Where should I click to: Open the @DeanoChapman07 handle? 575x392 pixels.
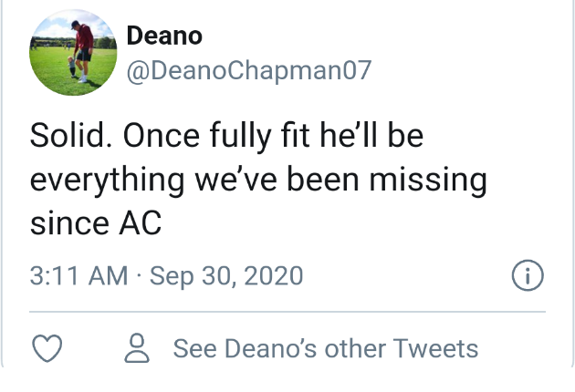pos(248,71)
